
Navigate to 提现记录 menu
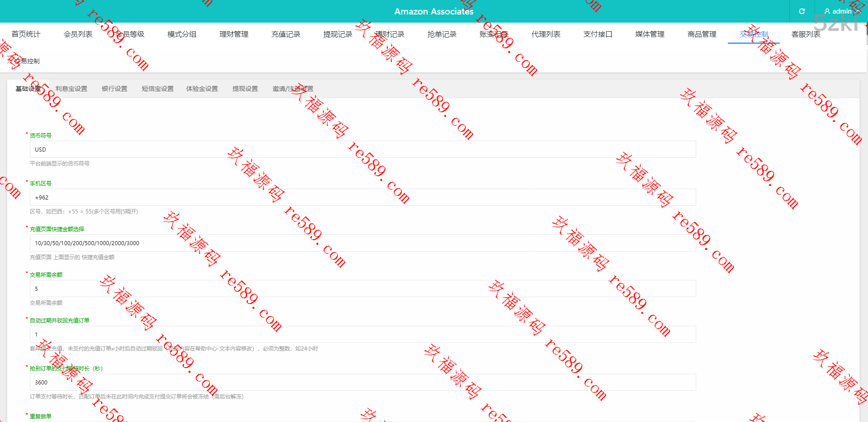pyautogui.click(x=338, y=34)
